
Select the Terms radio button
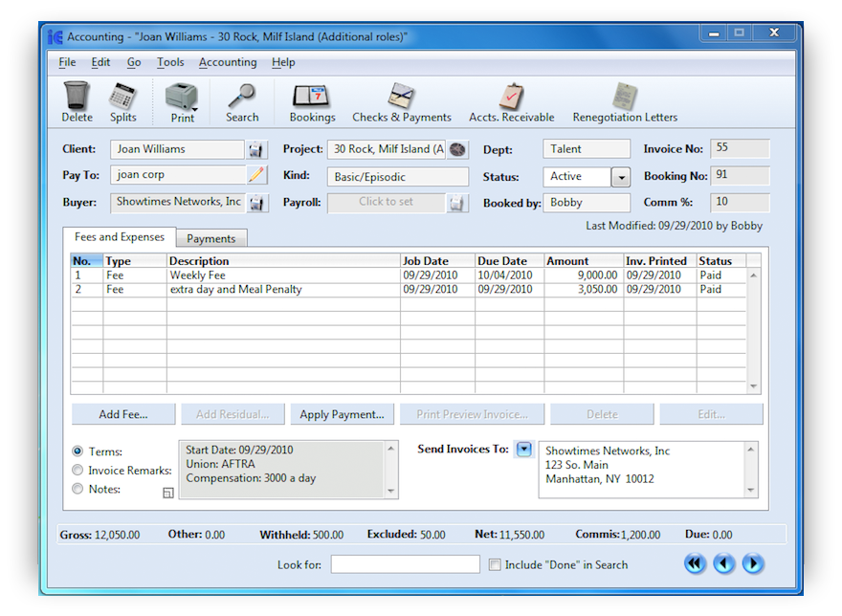(x=78, y=451)
